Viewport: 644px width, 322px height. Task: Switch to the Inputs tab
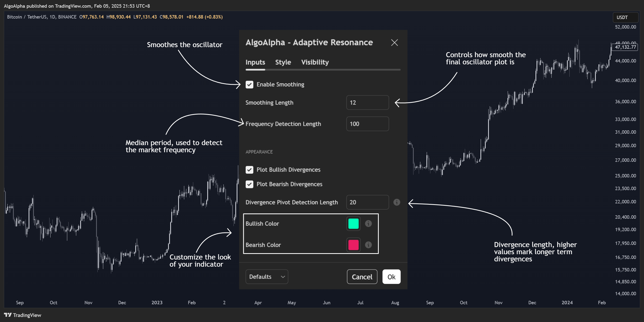click(x=255, y=62)
